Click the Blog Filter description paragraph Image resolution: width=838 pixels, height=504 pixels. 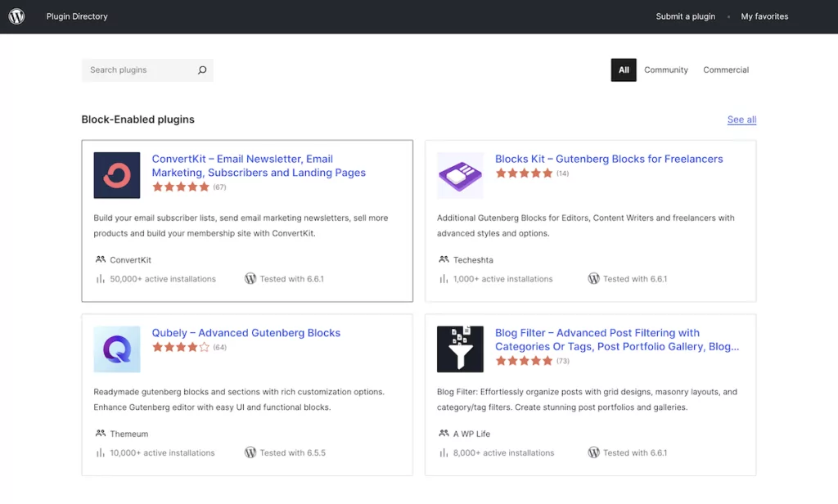click(x=587, y=399)
